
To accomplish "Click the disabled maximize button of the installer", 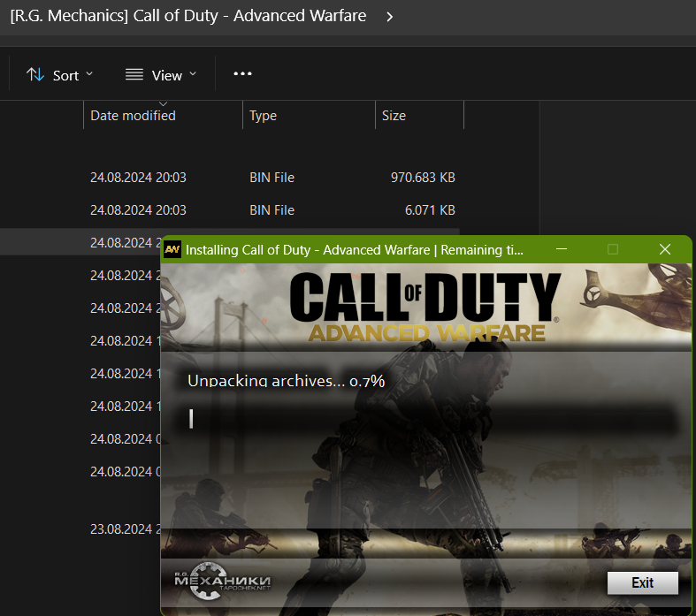I will tap(613, 249).
